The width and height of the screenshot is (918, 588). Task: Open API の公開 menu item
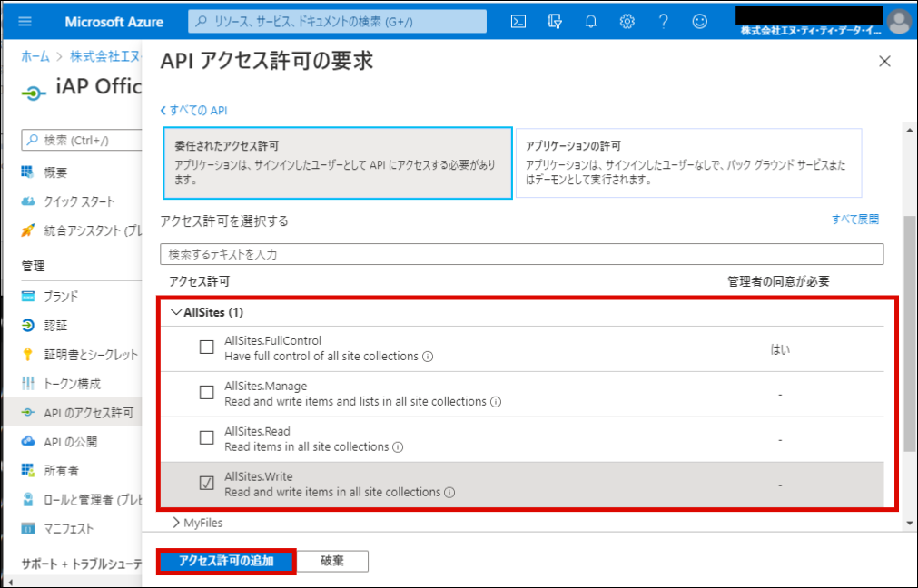pos(70,442)
